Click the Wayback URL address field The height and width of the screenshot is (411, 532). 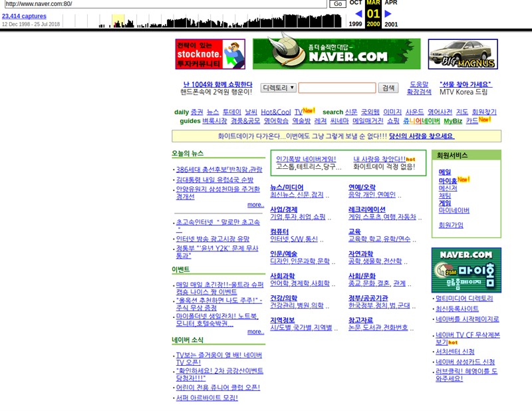pyautogui.click(x=166, y=4)
